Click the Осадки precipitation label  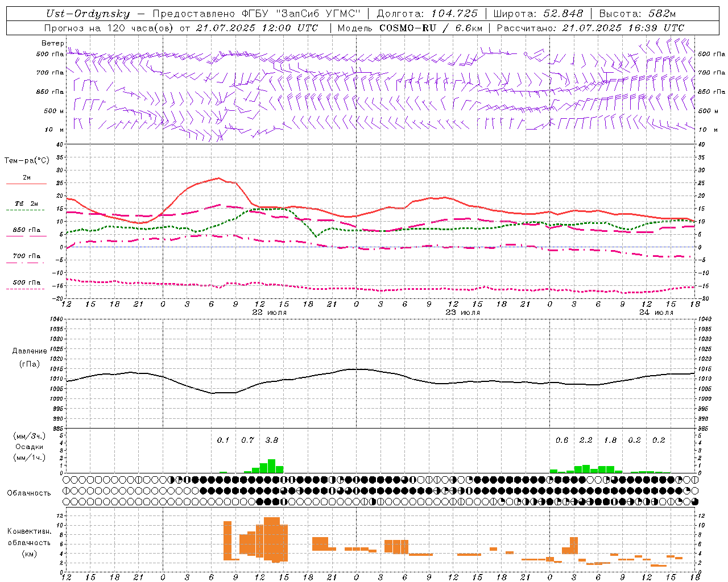point(29,447)
